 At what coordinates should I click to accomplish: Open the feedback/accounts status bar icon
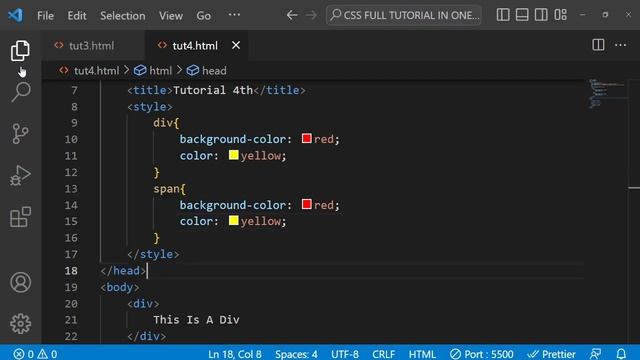596,354
